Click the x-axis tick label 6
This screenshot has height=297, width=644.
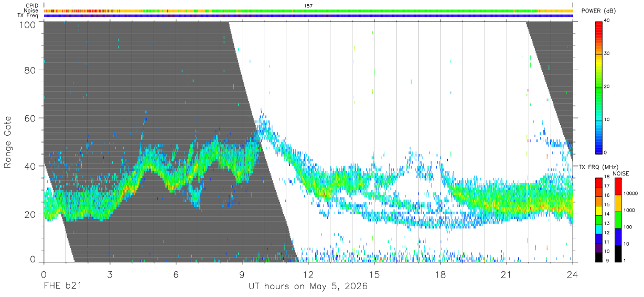(176, 275)
